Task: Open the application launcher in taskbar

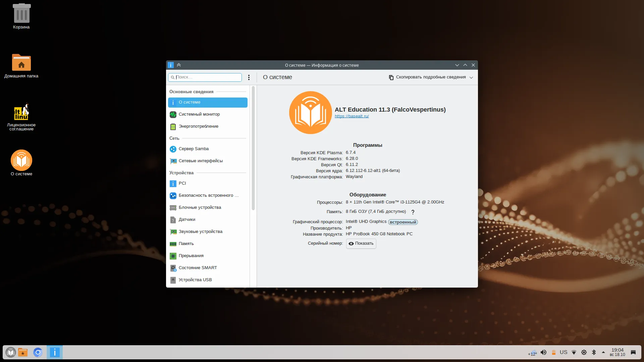Action: [11, 352]
